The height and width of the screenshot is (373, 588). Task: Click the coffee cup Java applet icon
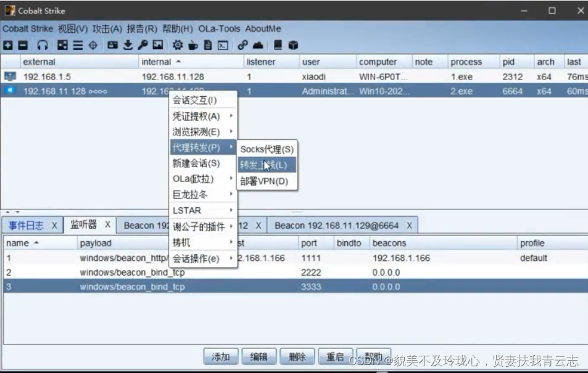[x=193, y=46]
